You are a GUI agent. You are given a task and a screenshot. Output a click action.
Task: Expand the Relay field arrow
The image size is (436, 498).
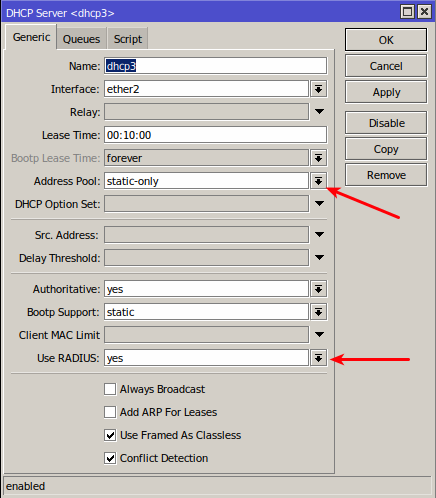319,112
